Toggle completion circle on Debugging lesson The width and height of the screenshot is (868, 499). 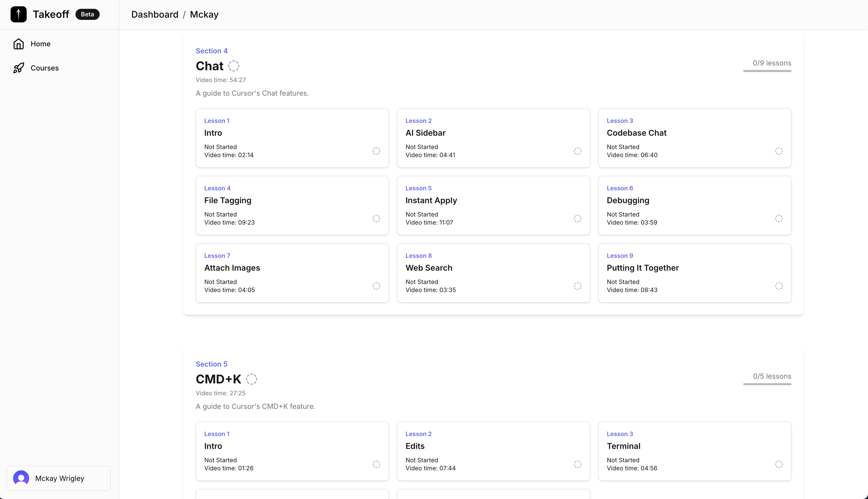pos(779,219)
